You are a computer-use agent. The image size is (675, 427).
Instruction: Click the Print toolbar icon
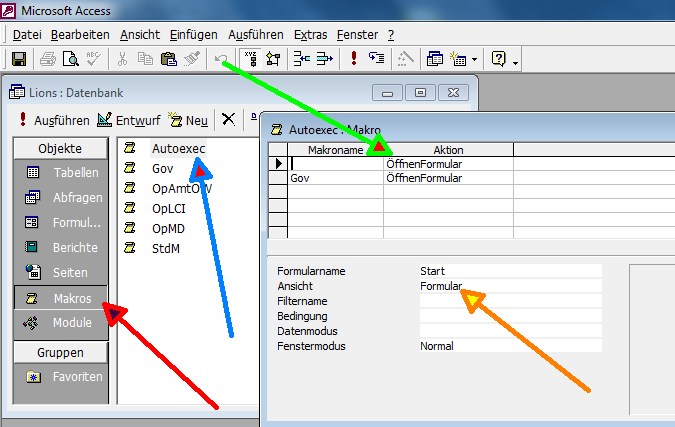pyautogui.click(x=48, y=59)
